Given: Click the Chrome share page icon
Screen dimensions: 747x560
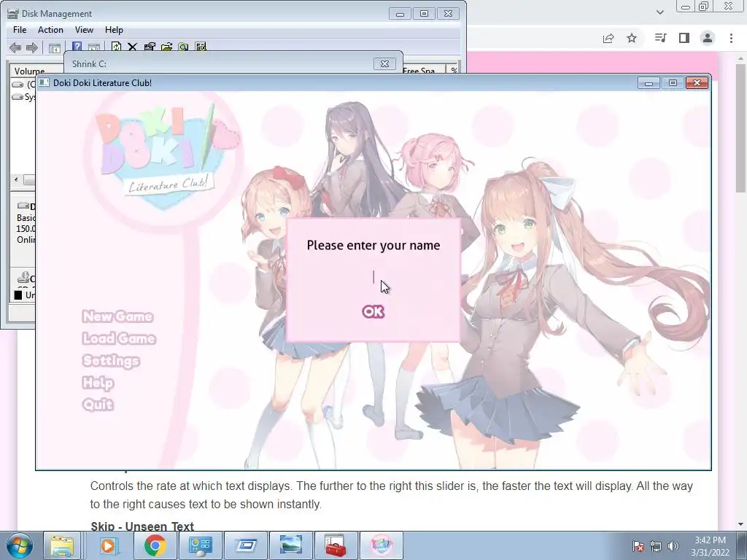Looking at the screenshot, I should click(608, 38).
